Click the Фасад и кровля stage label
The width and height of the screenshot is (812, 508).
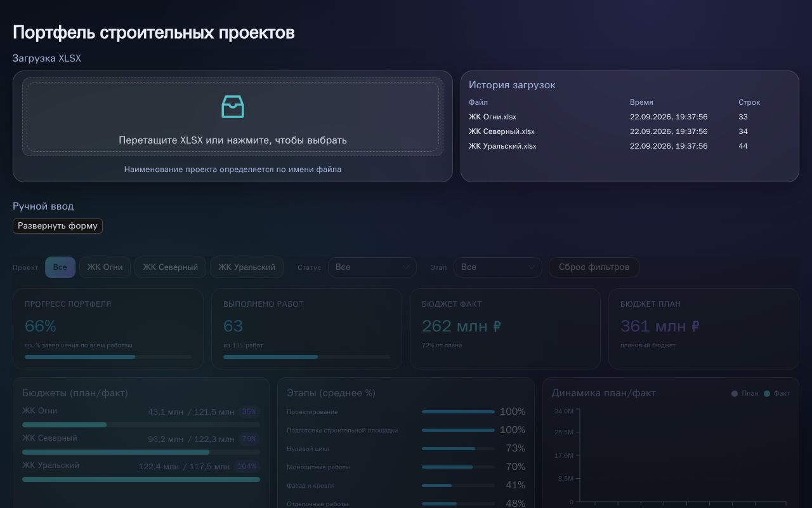[310, 486]
